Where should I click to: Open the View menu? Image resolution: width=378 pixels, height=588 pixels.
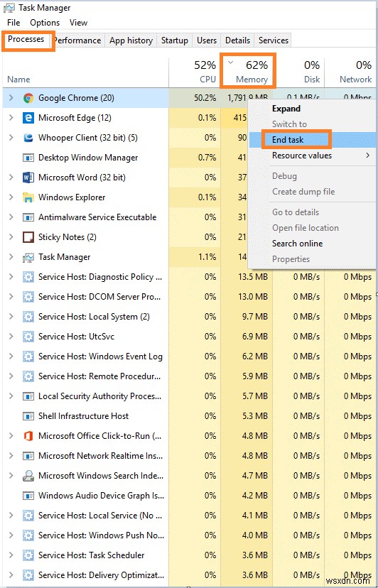78,23
